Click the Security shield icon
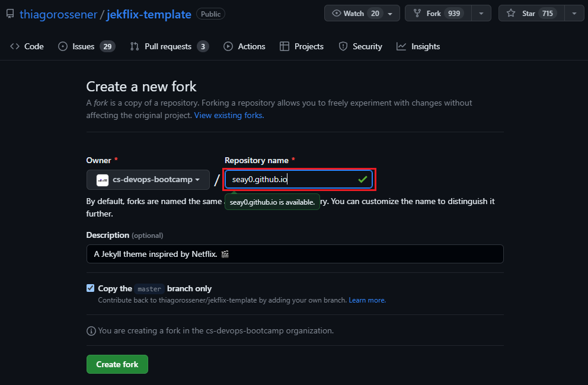 pos(343,46)
